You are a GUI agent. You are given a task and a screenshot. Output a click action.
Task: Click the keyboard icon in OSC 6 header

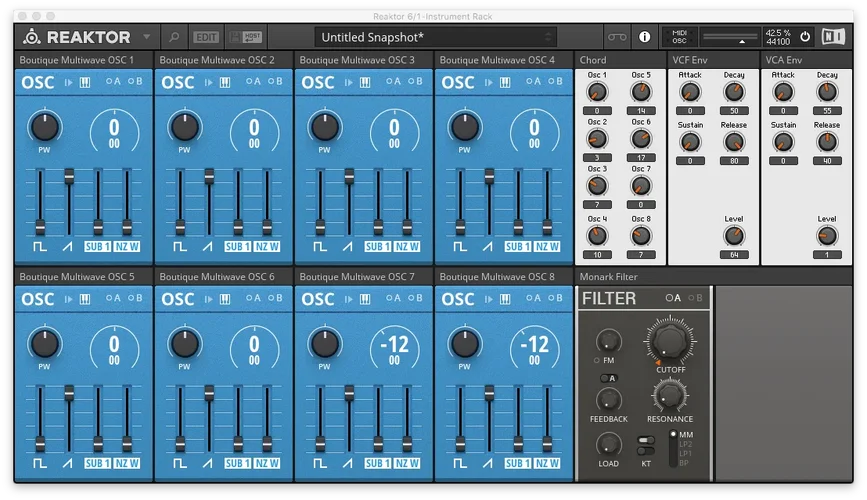click(225, 299)
